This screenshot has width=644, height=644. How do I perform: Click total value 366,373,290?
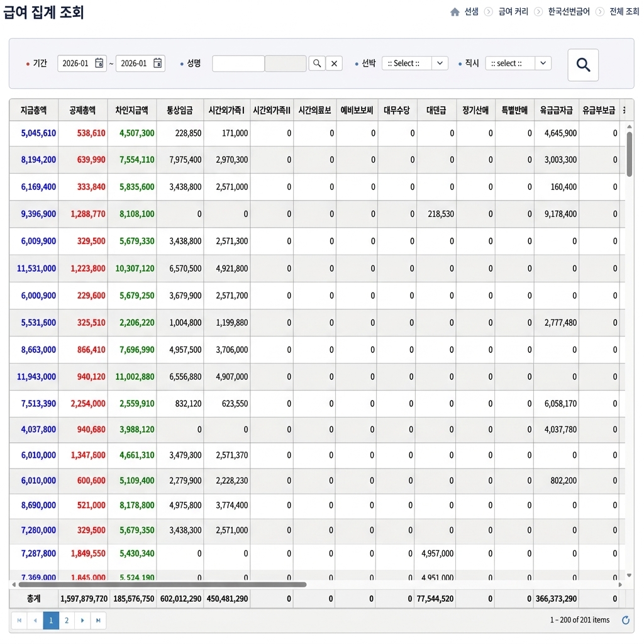(556, 599)
